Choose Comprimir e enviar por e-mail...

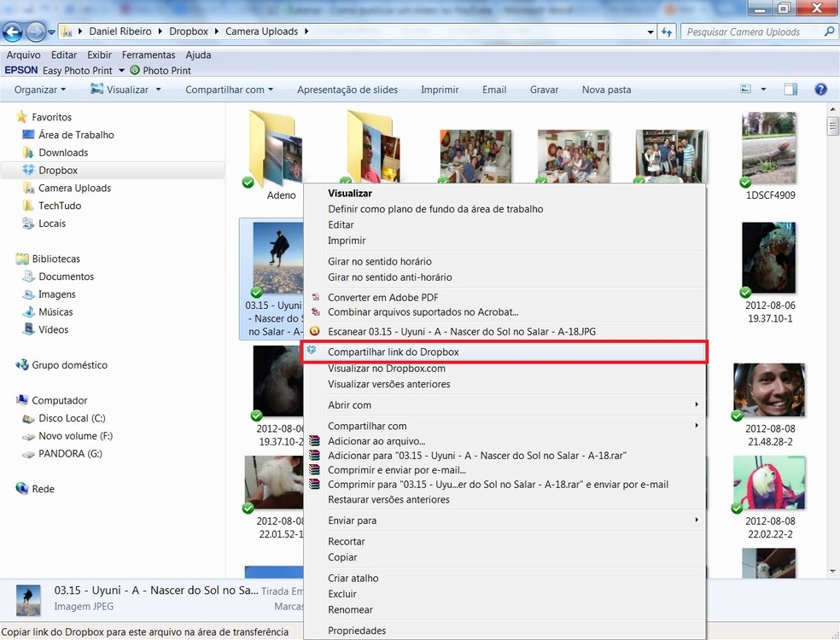click(396, 470)
